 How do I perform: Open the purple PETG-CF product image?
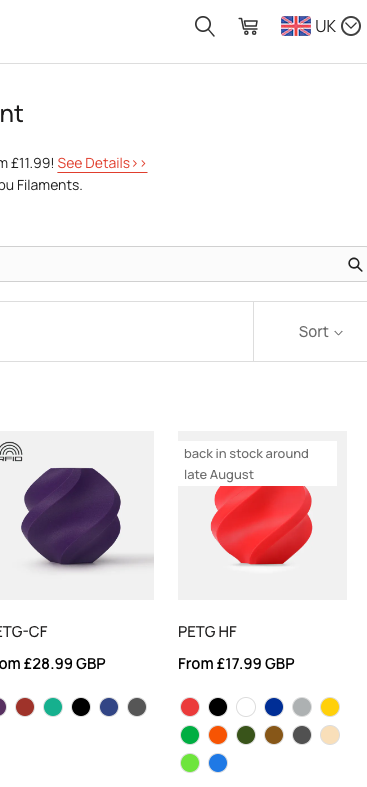tap(77, 515)
